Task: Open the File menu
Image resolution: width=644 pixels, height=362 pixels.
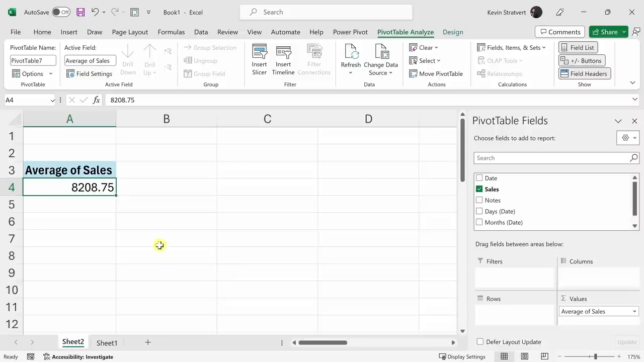Action: (x=16, y=32)
